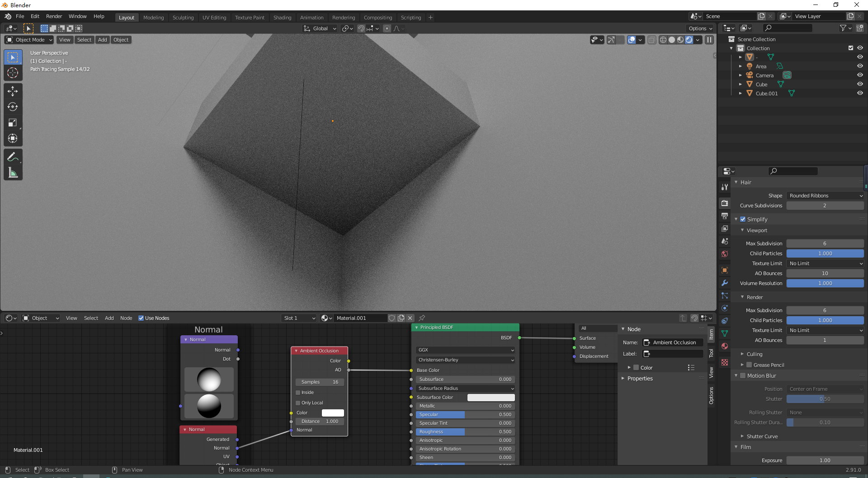Open the World properties tab
Screen dimensions: 868x478
click(x=725, y=254)
